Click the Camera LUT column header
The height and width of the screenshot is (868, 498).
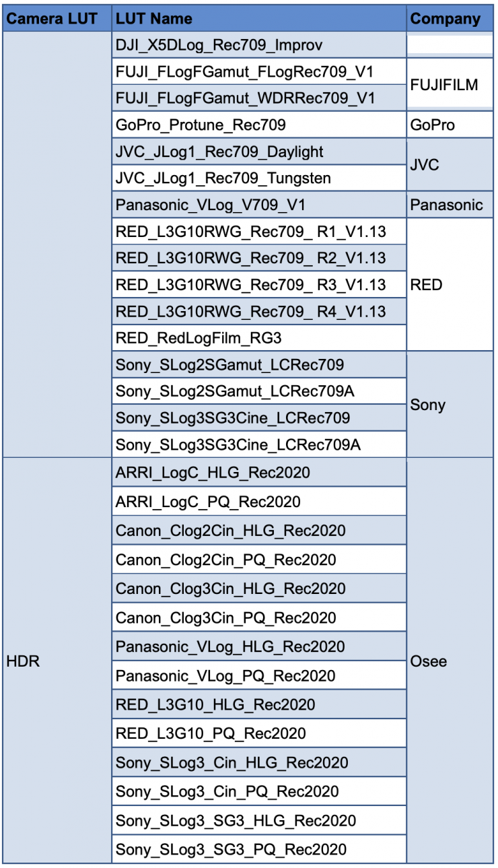(52, 18)
